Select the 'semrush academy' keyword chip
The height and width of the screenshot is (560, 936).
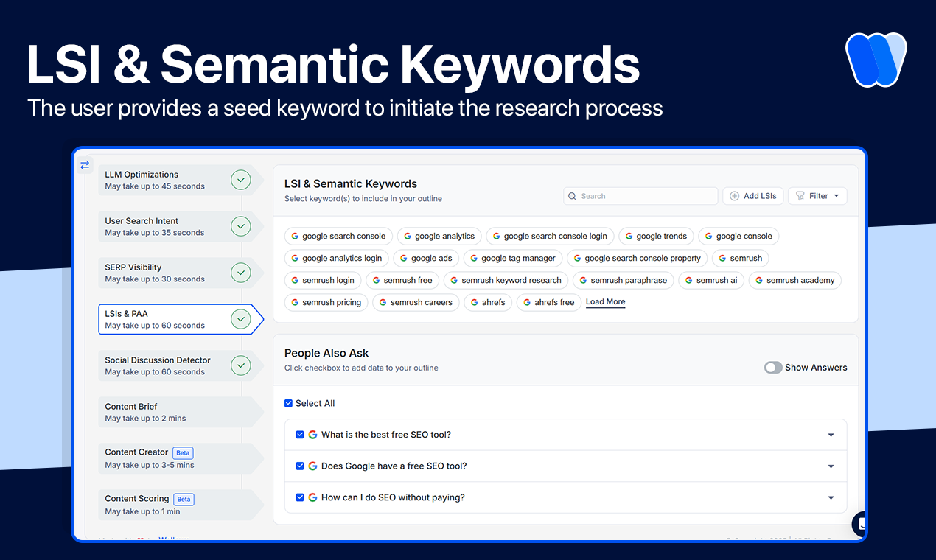(x=795, y=281)
